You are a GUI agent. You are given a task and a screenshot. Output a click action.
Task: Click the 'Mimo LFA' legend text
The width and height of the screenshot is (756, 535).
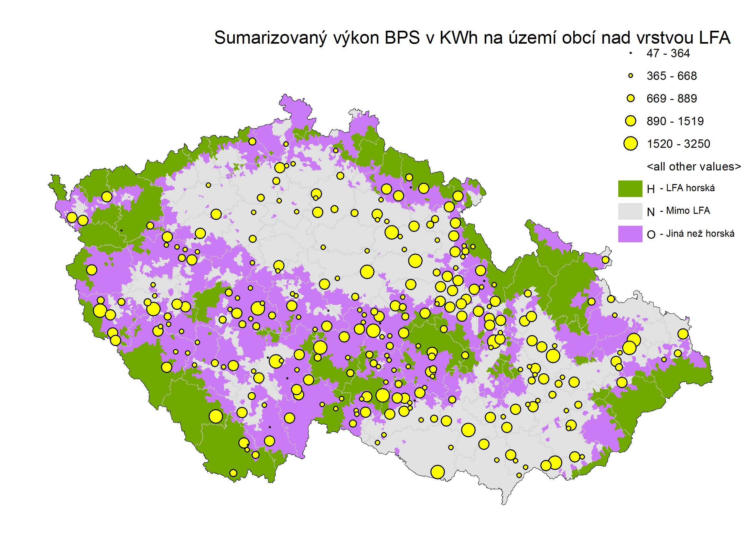pyautogui.click(x=688, y=211)
